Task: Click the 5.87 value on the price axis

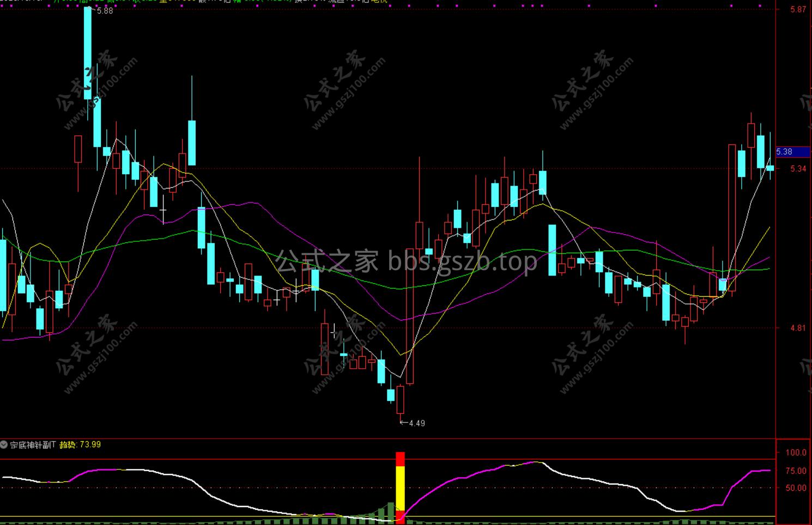Action: [x=798, y=9]
